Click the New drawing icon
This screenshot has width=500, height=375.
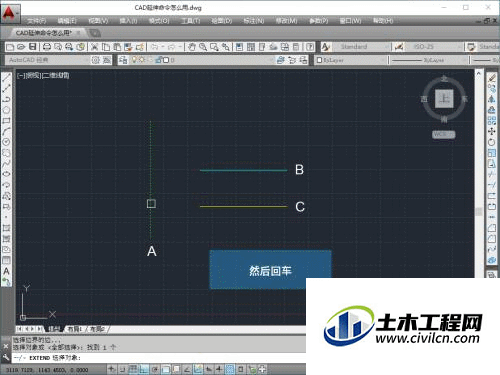pos(10,47)
